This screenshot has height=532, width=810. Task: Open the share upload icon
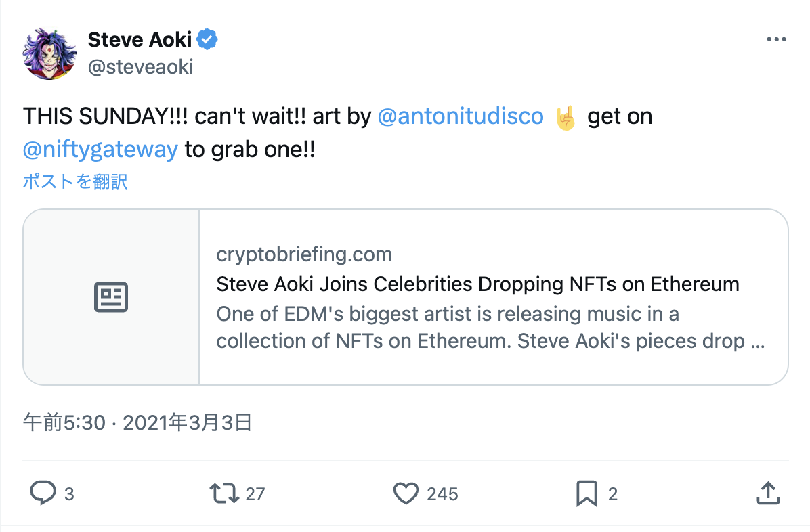click(767, 493)
